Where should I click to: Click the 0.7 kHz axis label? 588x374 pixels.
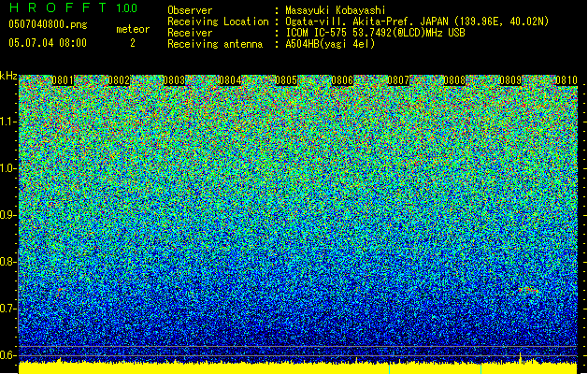(7, 309)
